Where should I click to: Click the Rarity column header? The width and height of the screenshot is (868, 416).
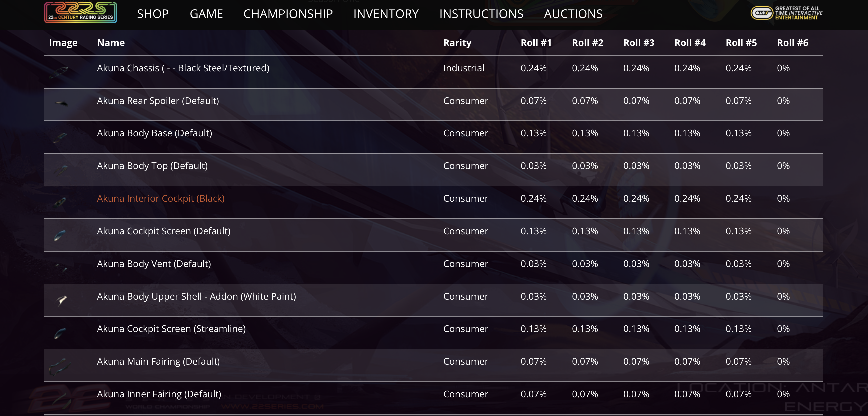[457, 43]
